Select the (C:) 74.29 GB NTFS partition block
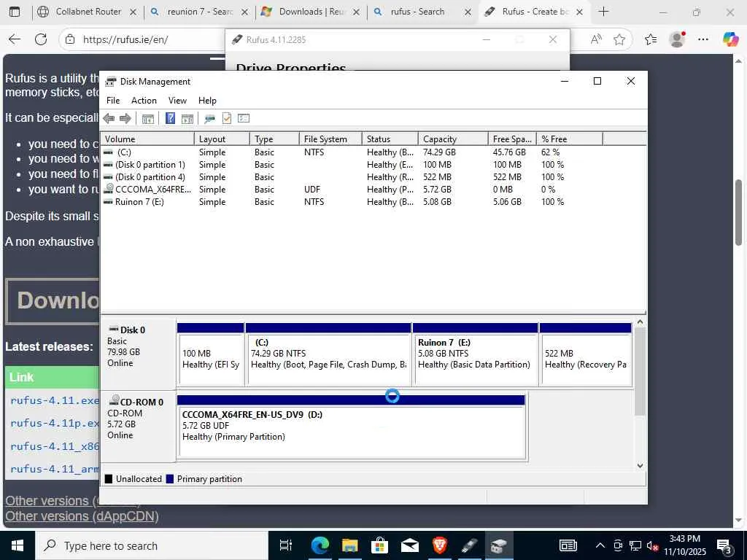 (x=328, y=354)
